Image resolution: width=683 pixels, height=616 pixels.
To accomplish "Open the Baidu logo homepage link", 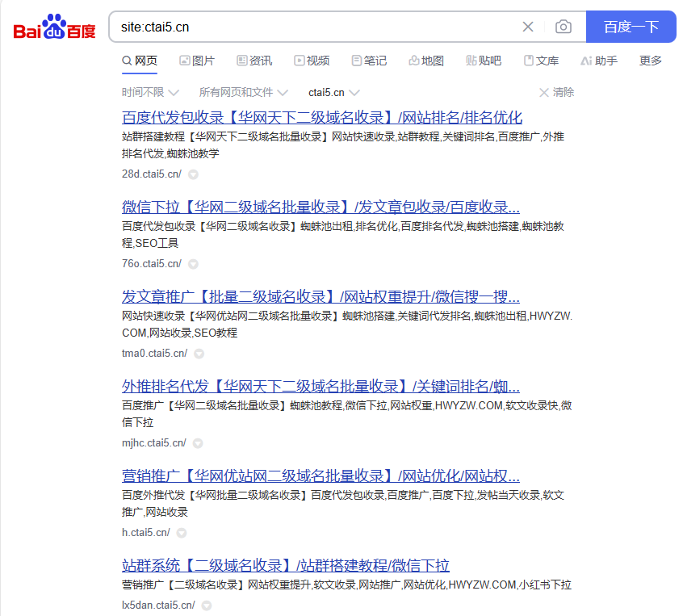I will (54, 27).
